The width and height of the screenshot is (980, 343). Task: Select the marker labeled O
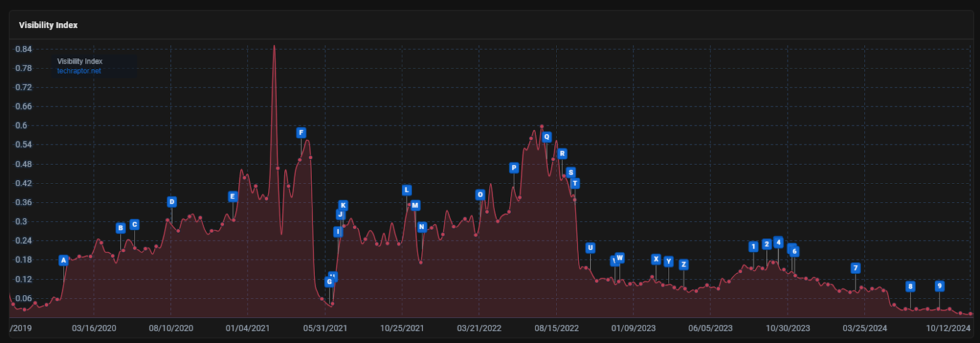(480, 195)
